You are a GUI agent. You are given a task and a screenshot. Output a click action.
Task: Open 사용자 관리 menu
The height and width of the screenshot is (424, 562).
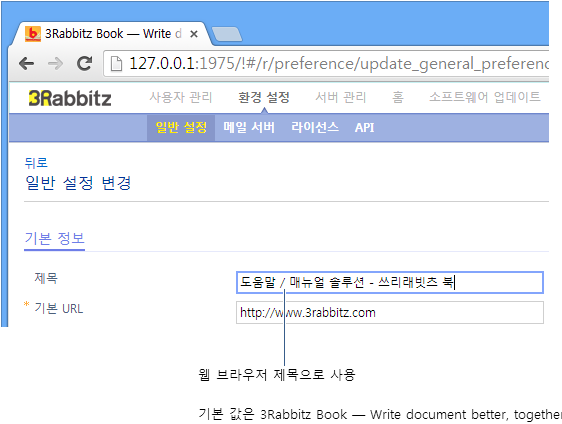coord(181,97)
